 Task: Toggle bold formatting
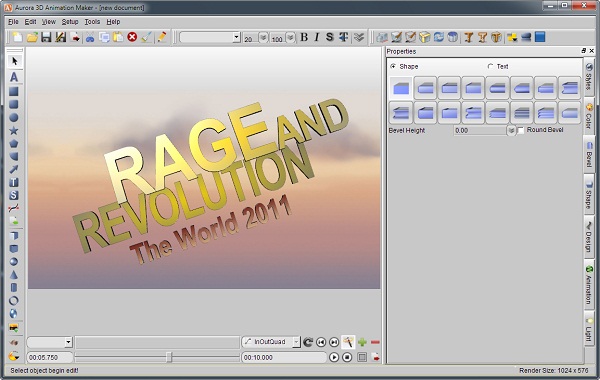[304, 37]
